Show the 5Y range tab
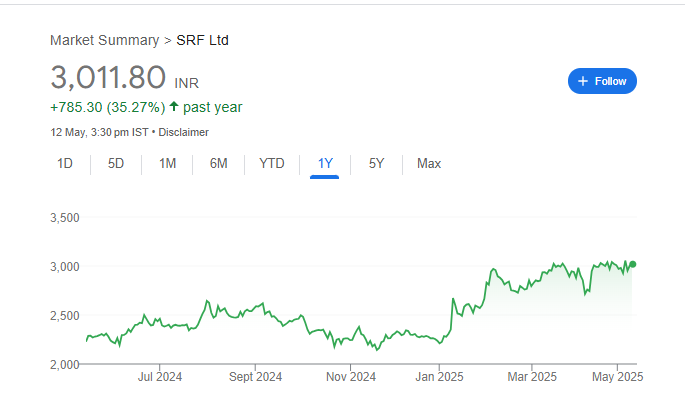 coord(376,163)
